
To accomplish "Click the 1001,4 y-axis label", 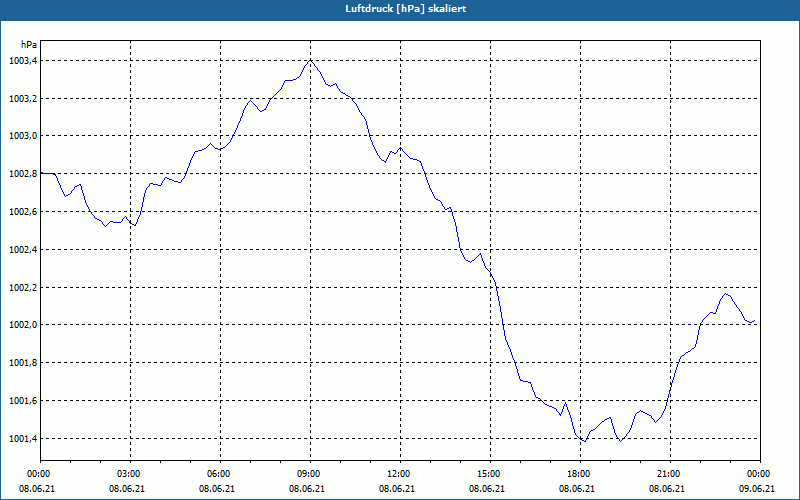I will tap(23, 439).
